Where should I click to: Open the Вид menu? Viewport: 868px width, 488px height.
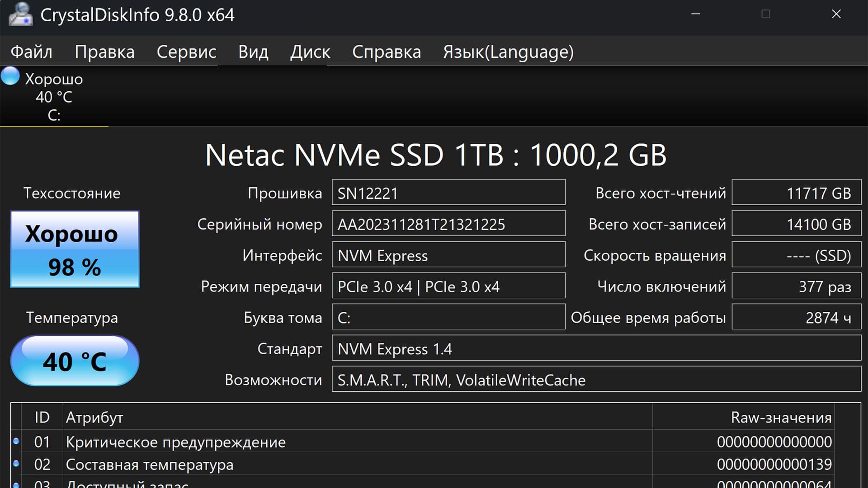coord(253,52)
